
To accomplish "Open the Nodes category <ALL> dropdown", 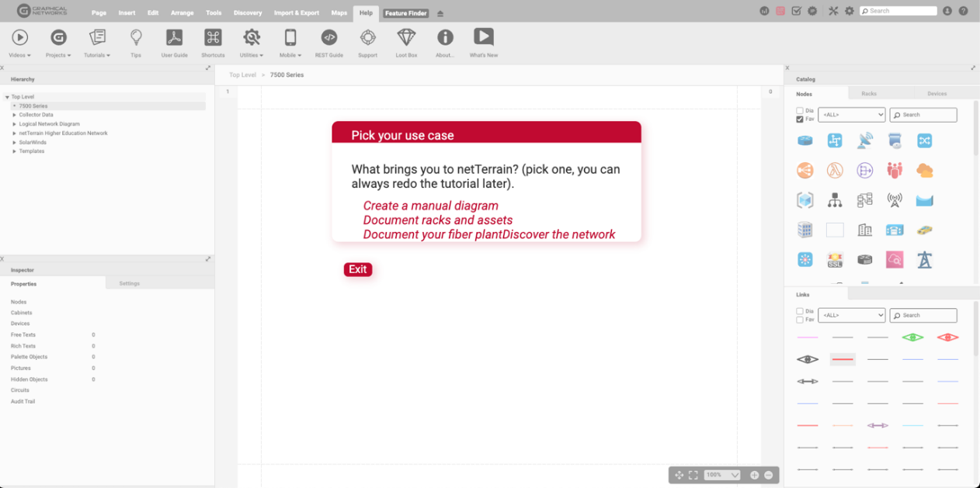I will tap(851, 115).
